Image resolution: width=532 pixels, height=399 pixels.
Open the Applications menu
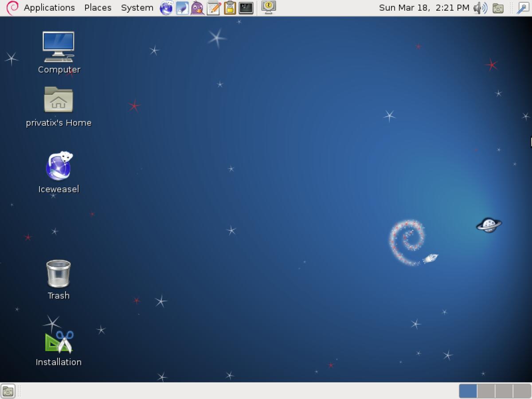(x=49, y=8)
